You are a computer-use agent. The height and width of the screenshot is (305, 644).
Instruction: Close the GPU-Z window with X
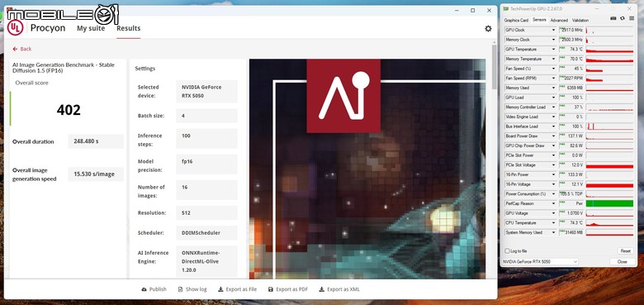pyautogui.click(x=630, y=8)
